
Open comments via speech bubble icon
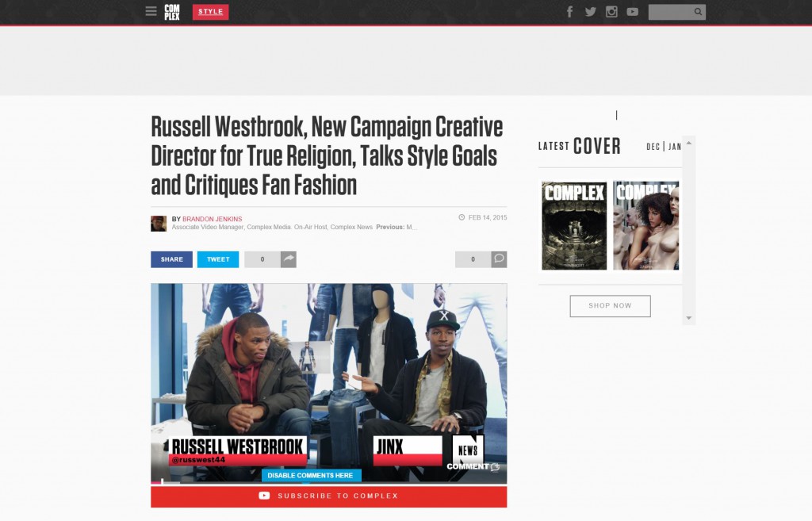(500, 259)
